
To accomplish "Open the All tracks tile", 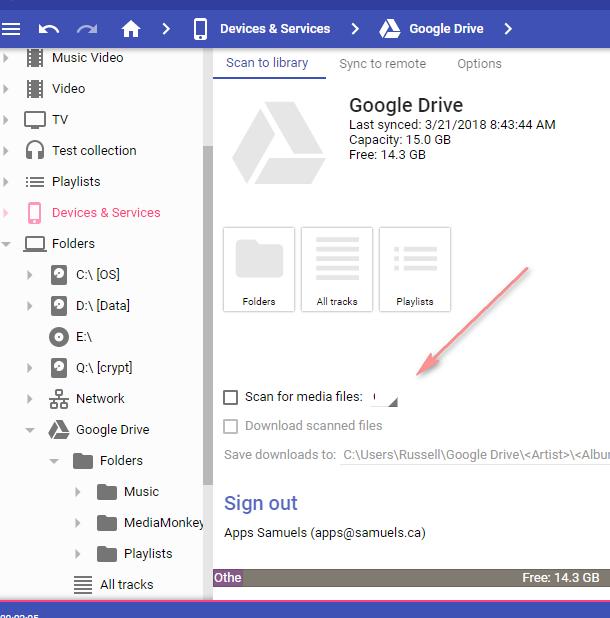I will 337,269.
